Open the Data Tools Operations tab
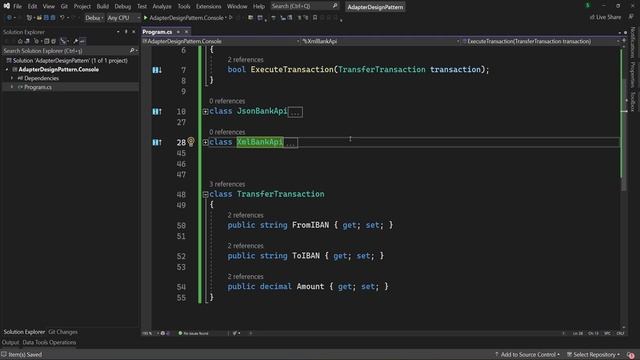This screenshot has width=640, height=360. [x=49, y=342]
